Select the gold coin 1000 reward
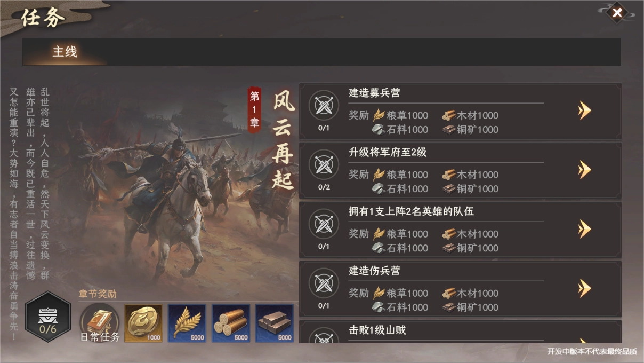644x363 pixels. coord(143,323)
